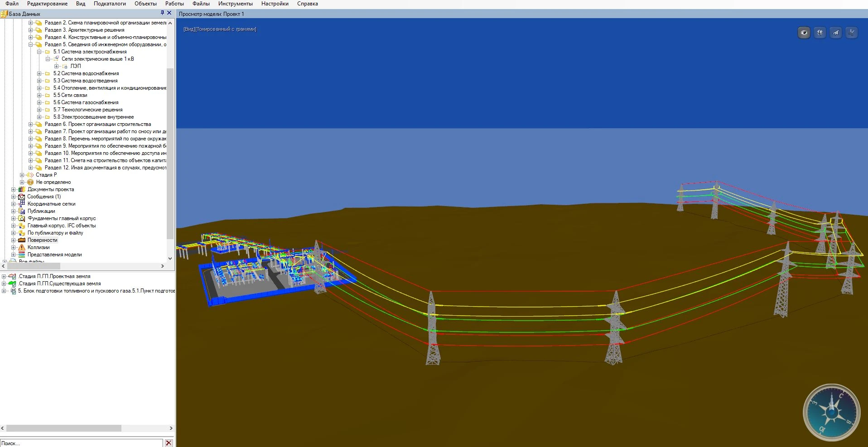
Task: Pin the База Данных panel
Action: click(x=162, y=13)
